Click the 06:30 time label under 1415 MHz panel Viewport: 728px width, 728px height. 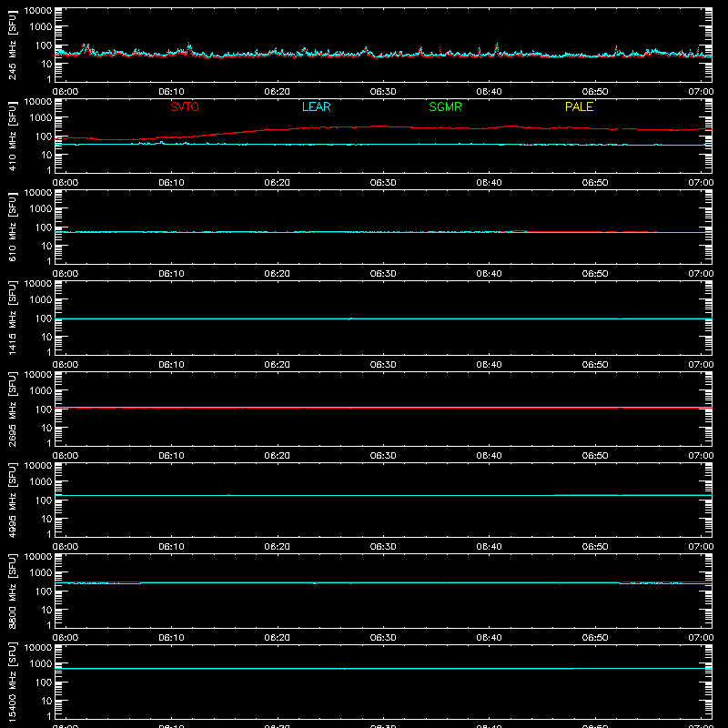[x=383, y=365]
